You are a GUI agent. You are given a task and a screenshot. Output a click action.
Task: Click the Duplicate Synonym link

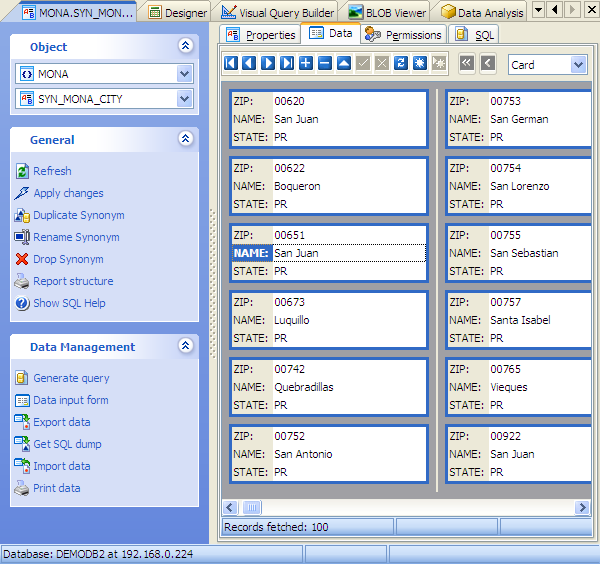click(78, 215)
